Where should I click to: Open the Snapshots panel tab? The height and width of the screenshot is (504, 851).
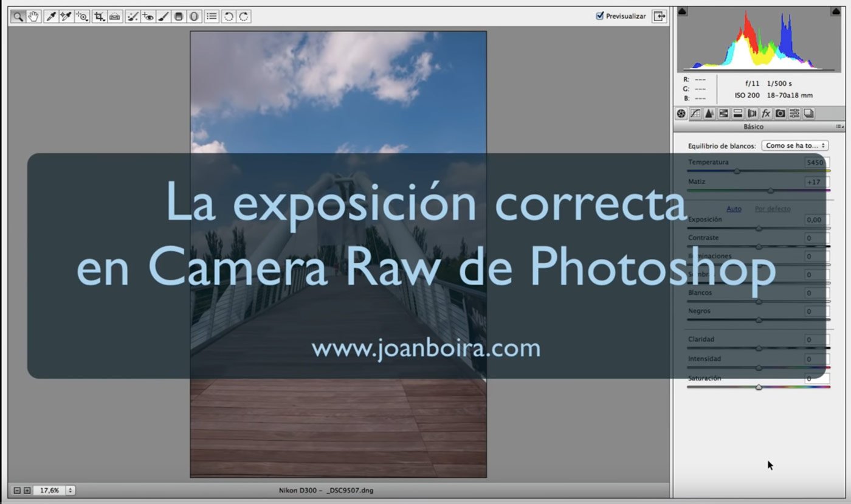coord(808,114)
